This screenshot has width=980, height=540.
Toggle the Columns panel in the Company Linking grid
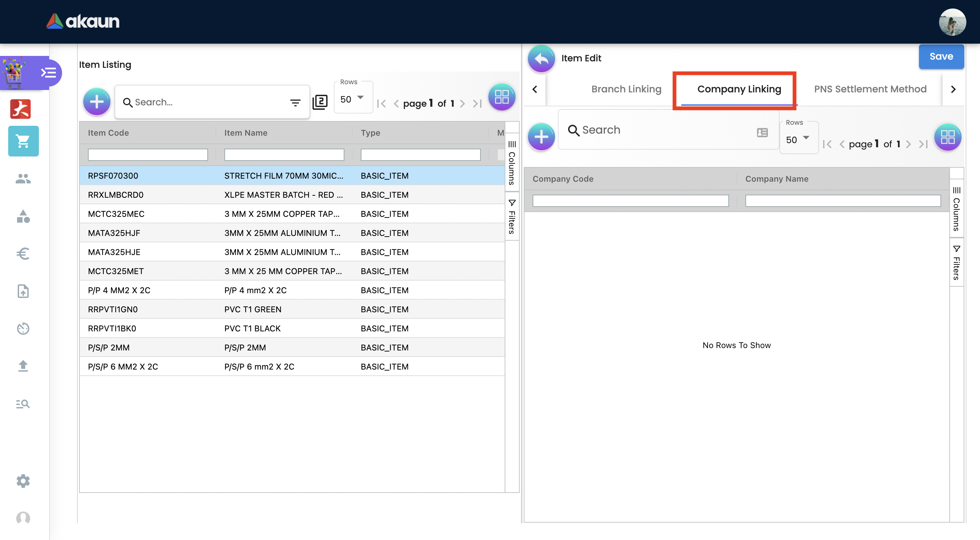coord(956,209)
